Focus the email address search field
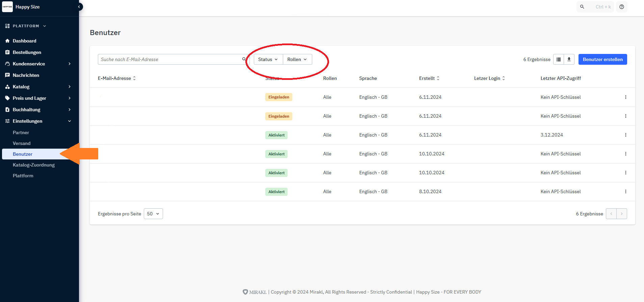 tap(169, 59)
